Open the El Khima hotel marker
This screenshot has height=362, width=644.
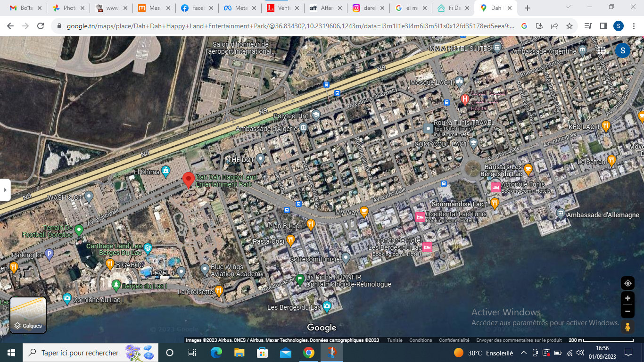[165, 171]
